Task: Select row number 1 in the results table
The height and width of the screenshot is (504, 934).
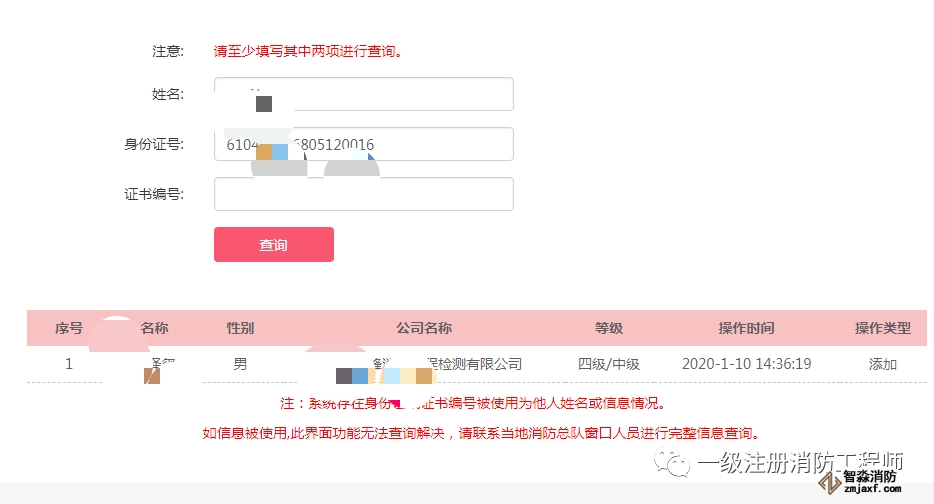Action: (x=69, y=364)
